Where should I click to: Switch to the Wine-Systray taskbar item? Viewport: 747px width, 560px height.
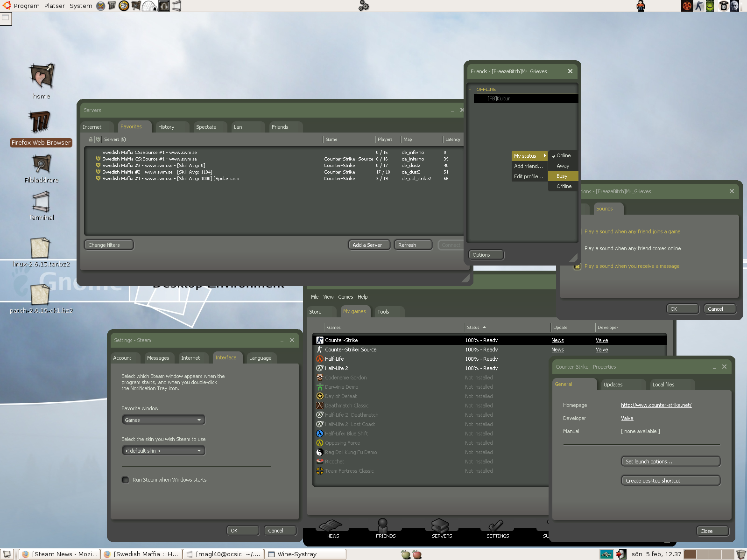coord(305,554)
